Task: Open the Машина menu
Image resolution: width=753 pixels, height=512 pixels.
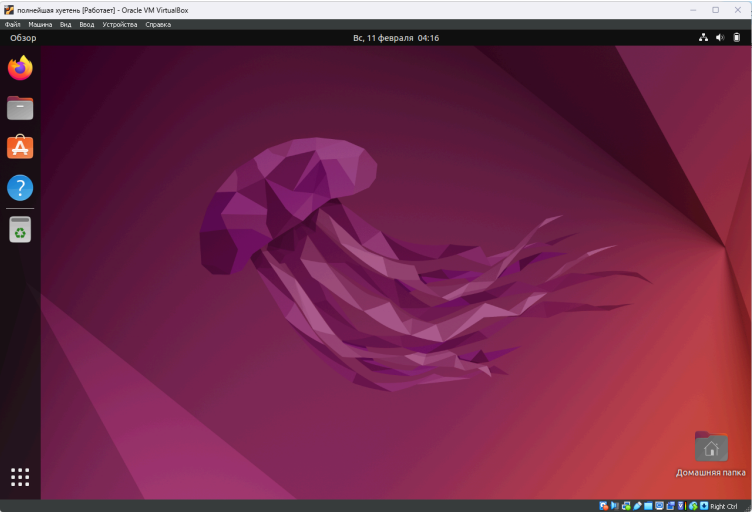Action: click(x=40, y=24)
